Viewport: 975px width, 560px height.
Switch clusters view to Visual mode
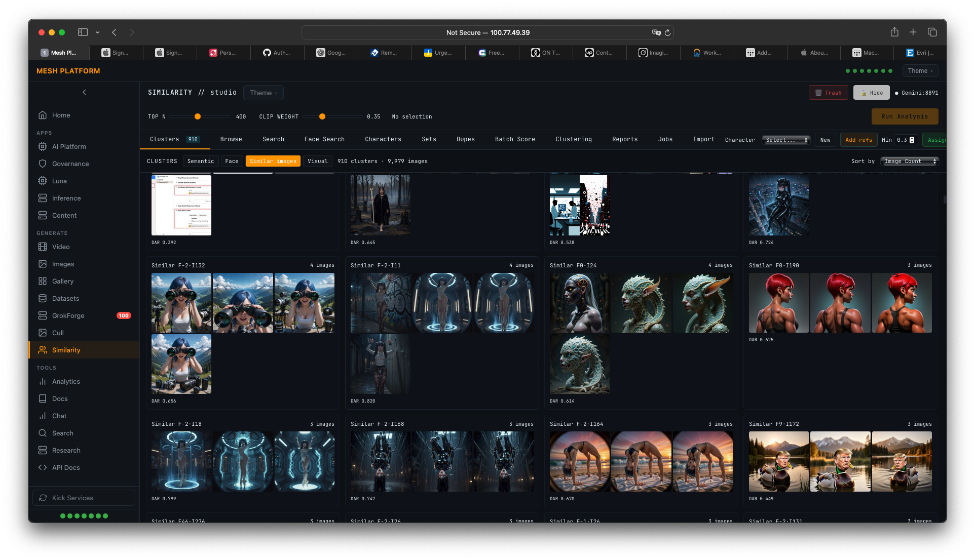tap(317, 161)
